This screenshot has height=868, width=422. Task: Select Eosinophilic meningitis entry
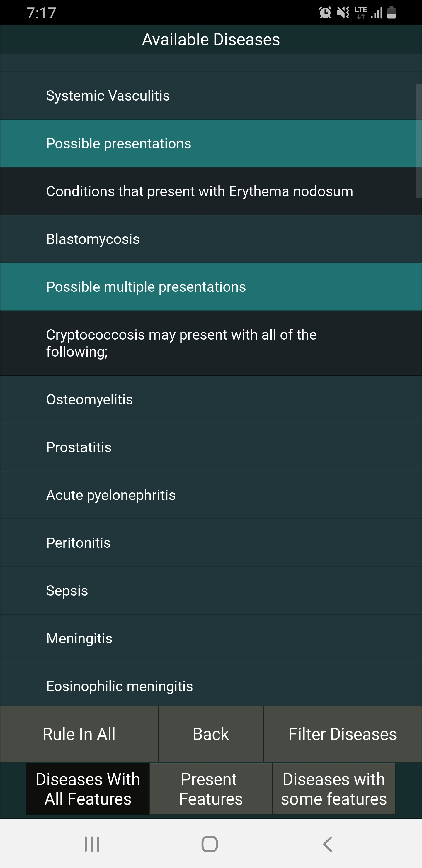coord(119,686)
